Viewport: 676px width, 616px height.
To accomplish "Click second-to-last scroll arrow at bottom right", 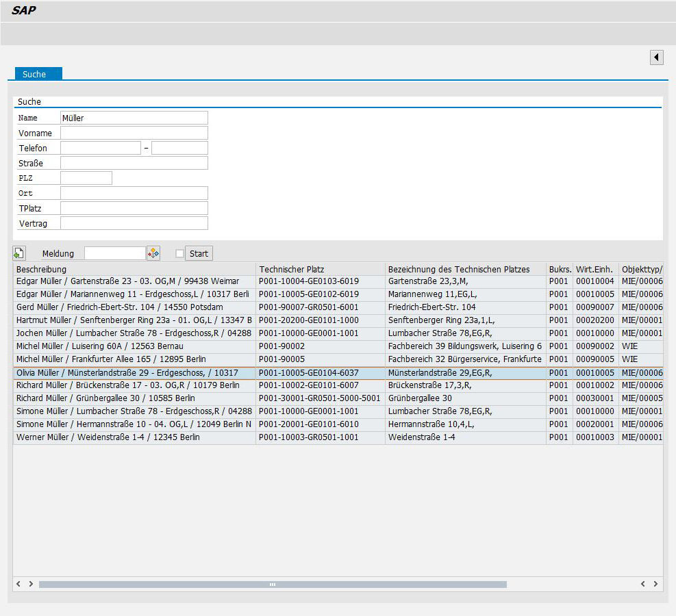I will pyautogui.click(x=643, y=584).
